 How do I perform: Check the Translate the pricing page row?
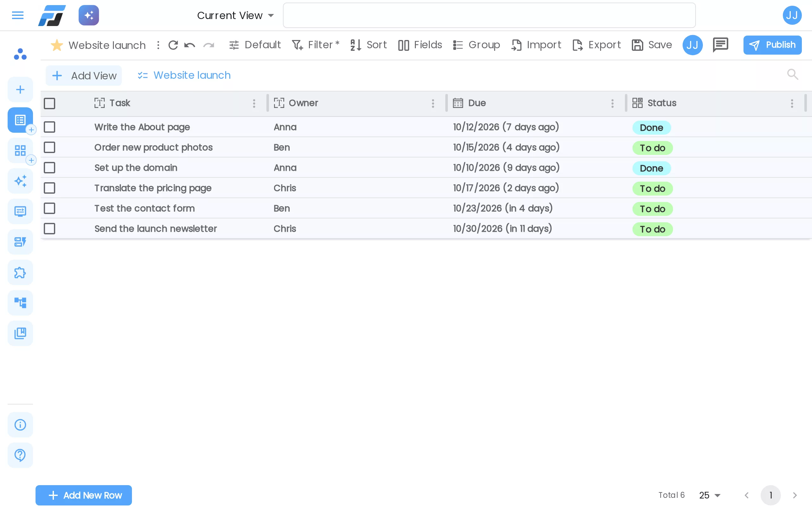click(x=49, y=188)
